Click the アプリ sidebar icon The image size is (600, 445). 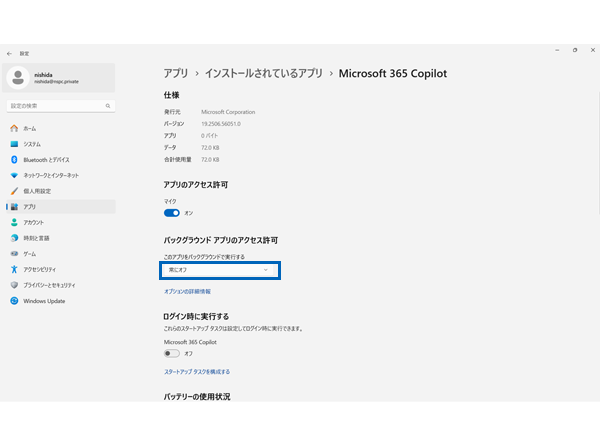pyautogui.click(x=14, y=207)
